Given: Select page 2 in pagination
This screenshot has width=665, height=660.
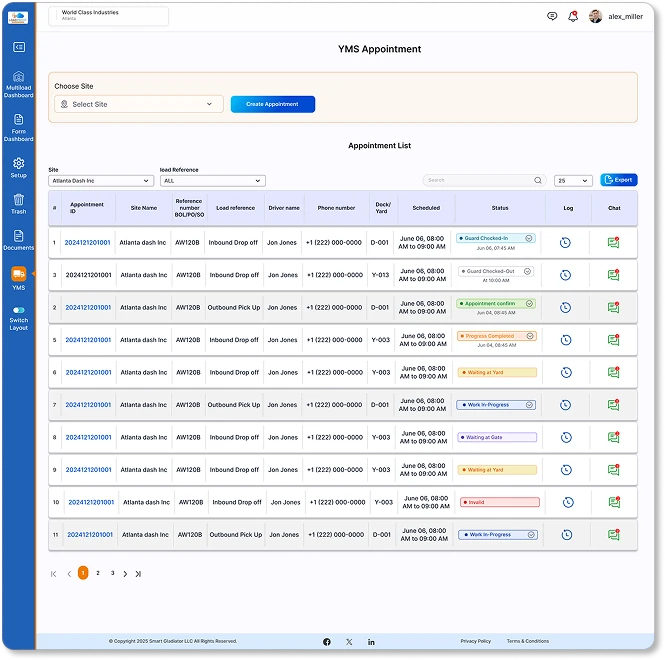Looking at the screenshot, I should point(98,573).
